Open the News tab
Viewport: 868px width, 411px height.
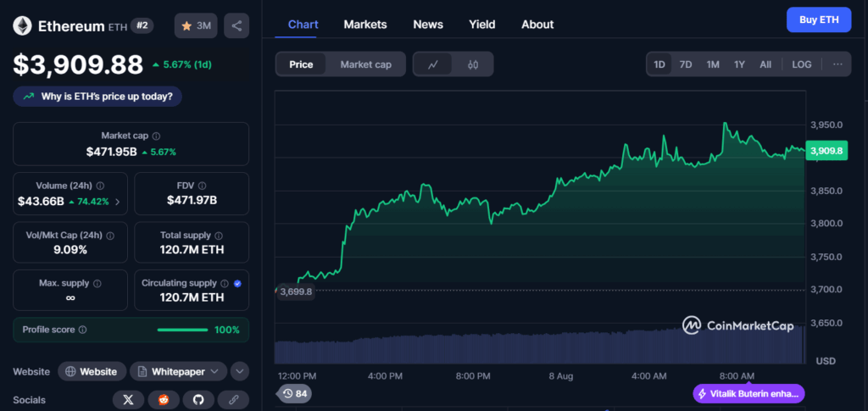pyautogui.click(x=428, y=25)
